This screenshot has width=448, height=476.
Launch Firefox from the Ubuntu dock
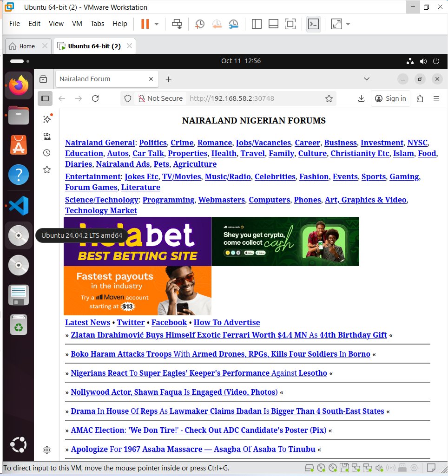[x=19, y=85]
